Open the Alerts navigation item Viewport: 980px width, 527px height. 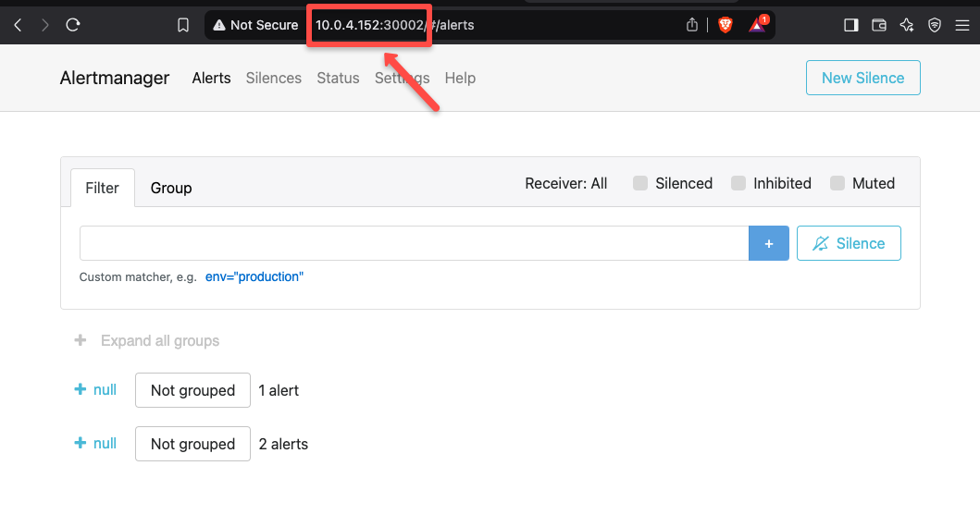(211, 78)
